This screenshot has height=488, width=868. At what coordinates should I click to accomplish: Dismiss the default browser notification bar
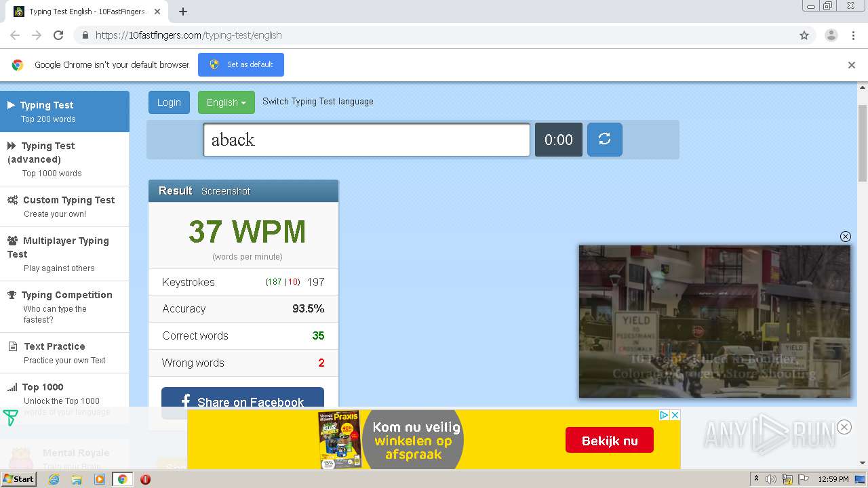[851, 65]
